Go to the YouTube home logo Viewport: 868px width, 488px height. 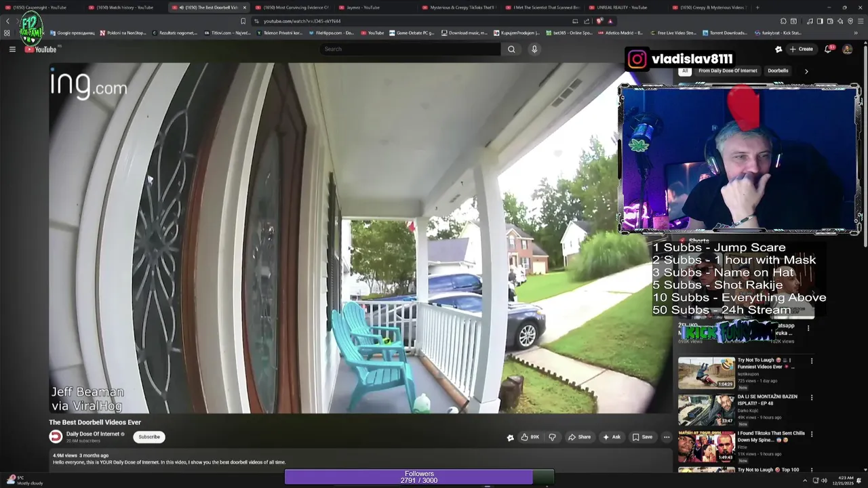click(x=41, y=49)
